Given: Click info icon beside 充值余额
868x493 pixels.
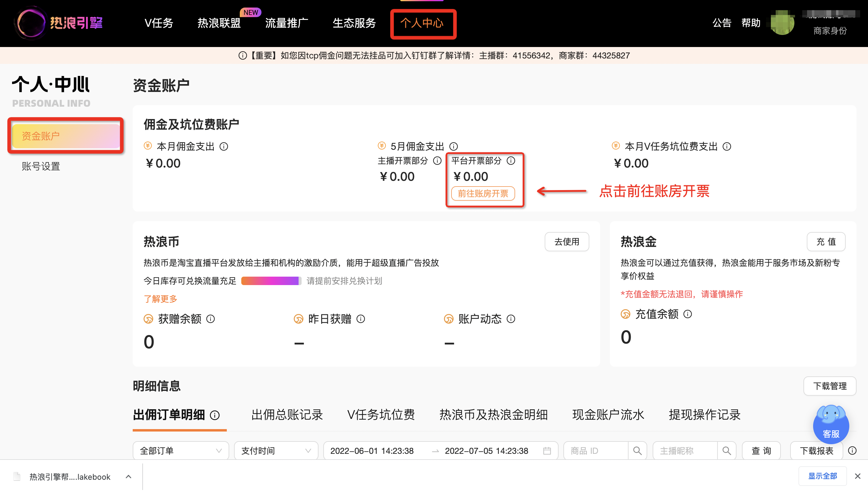Looking at the screenshot, I should tap(687, 314).
